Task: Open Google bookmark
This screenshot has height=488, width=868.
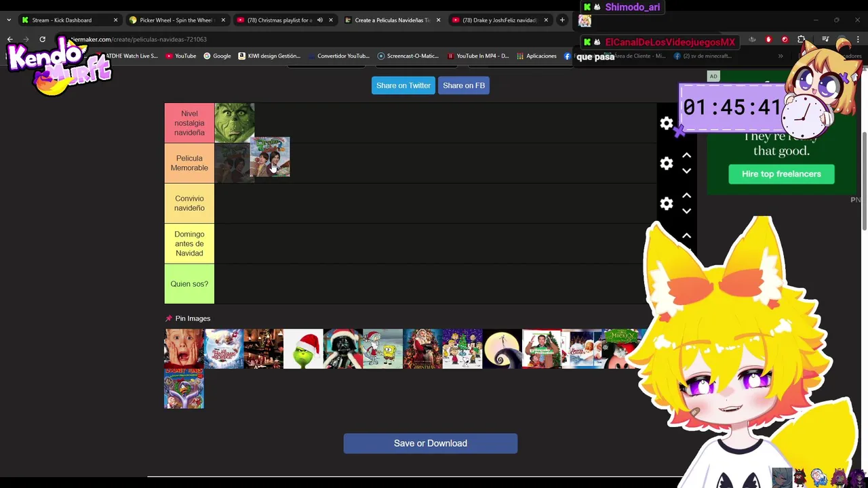Action: point(217,56)
